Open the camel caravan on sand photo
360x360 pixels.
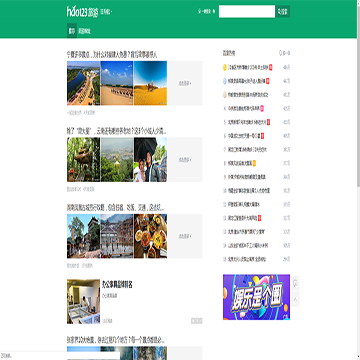(x=117, y=83)
